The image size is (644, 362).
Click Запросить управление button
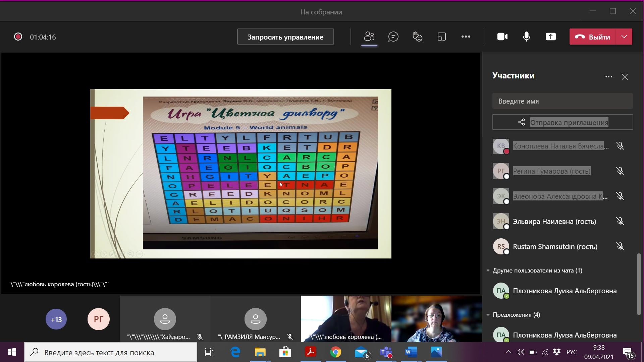click(285, 37)
